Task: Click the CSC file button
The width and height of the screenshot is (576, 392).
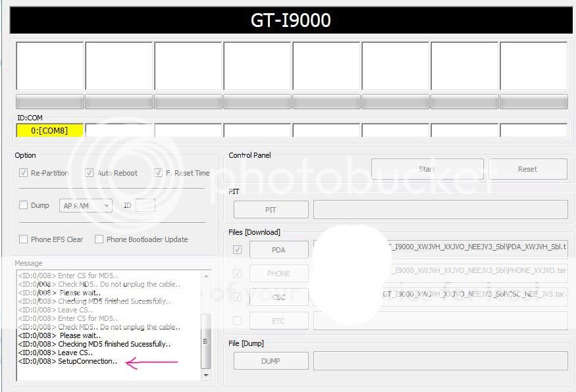Action: point(278,297)
